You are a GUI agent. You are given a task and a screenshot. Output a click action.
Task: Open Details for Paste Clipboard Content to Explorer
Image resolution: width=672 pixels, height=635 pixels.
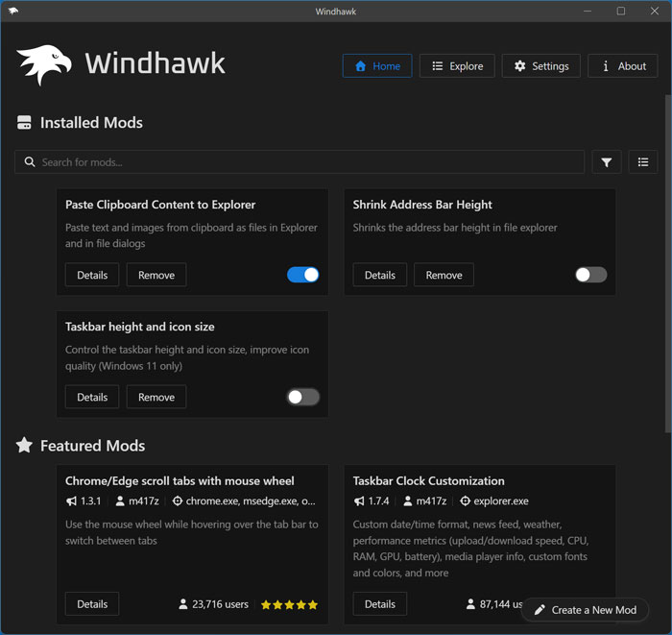tap(92, 275)
